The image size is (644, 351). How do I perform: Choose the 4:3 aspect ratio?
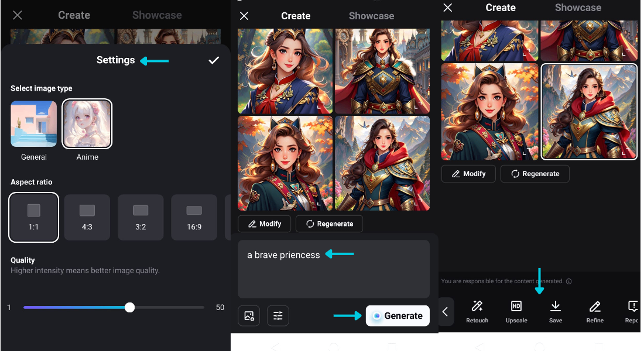tap(87, 217)
